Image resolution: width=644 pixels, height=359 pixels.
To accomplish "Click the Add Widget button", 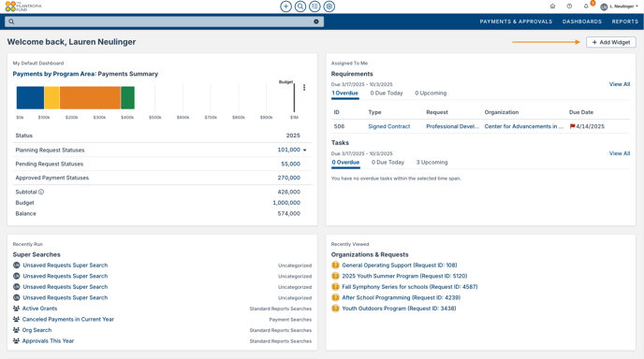I will point(610,42).
